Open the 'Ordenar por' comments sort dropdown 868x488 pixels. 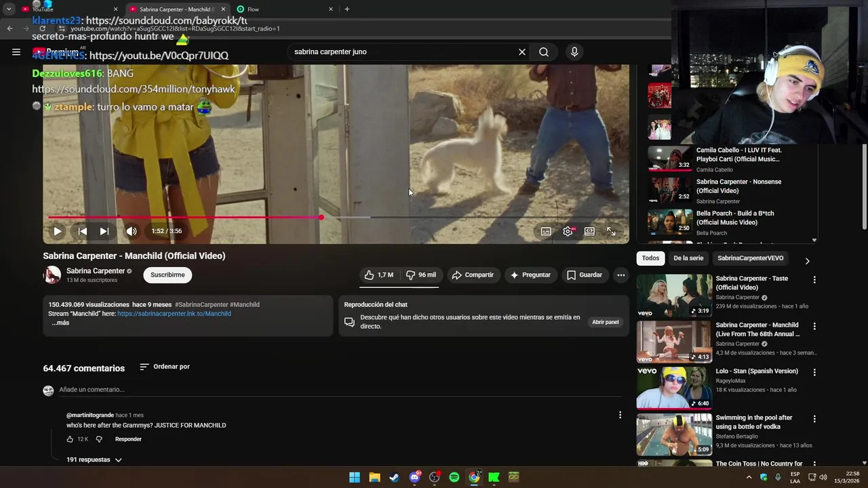pyautogui.click(x=165, y=367)
